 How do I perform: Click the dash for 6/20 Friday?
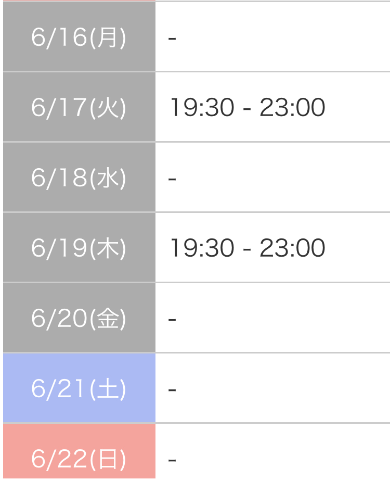coord(172,320)
